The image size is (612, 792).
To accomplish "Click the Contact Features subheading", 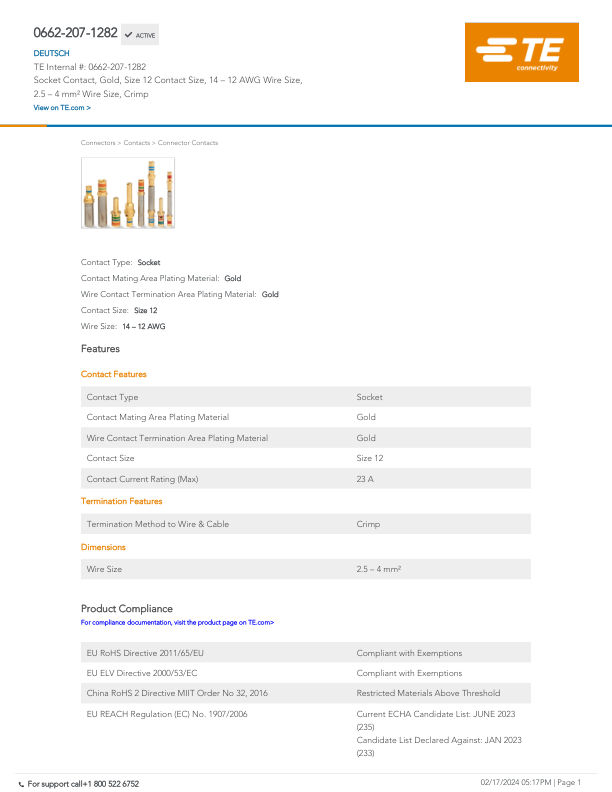I will (x=114, y=374).
